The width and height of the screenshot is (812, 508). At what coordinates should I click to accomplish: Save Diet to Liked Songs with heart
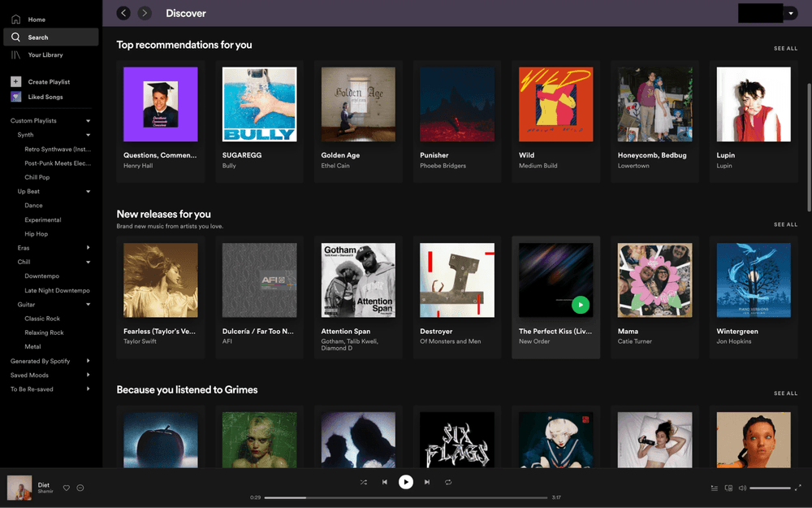click(x=67, y=488)
